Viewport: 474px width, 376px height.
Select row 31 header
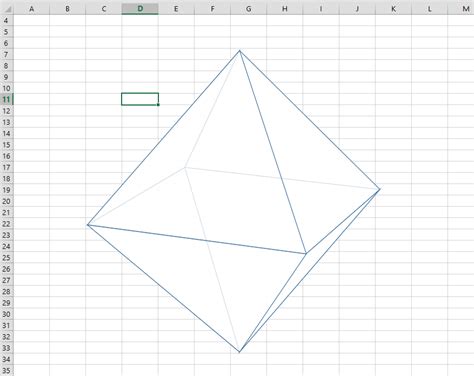7,325
